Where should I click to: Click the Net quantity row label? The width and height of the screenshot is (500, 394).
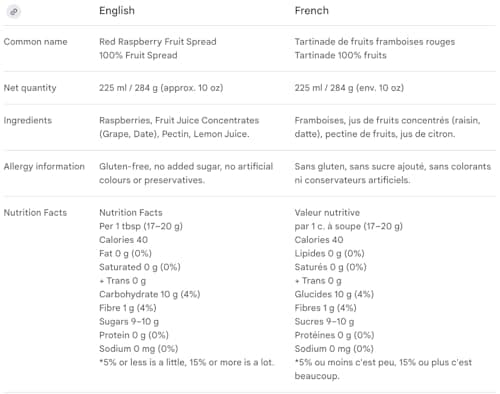click(30, 88)
